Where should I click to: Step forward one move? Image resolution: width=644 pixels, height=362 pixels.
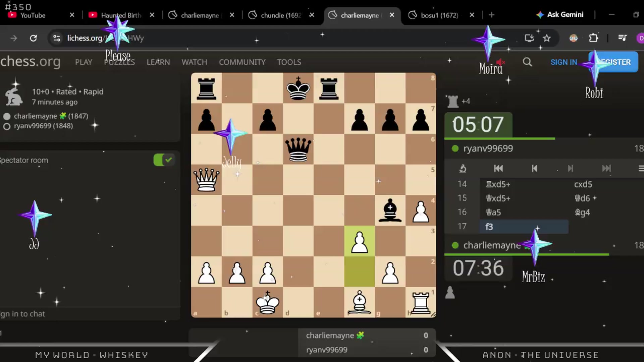[570, 168]
